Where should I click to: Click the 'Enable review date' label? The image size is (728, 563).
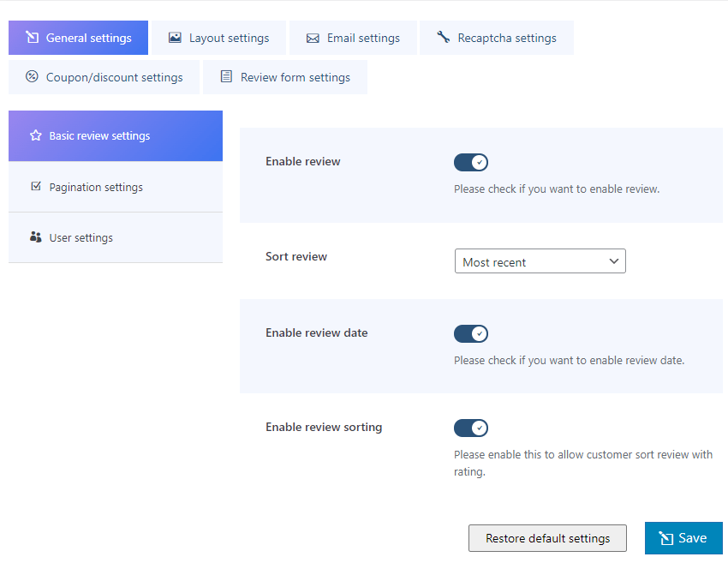tap(317, 333)
